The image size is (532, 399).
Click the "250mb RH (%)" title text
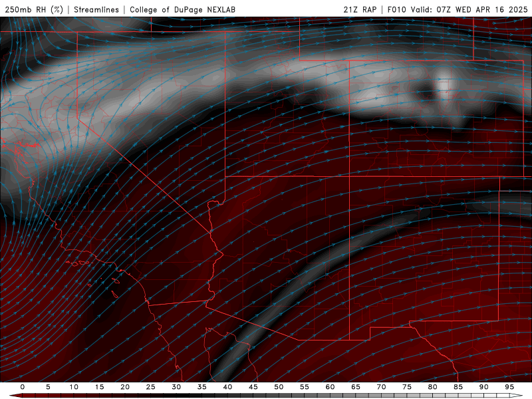[34, 9]
